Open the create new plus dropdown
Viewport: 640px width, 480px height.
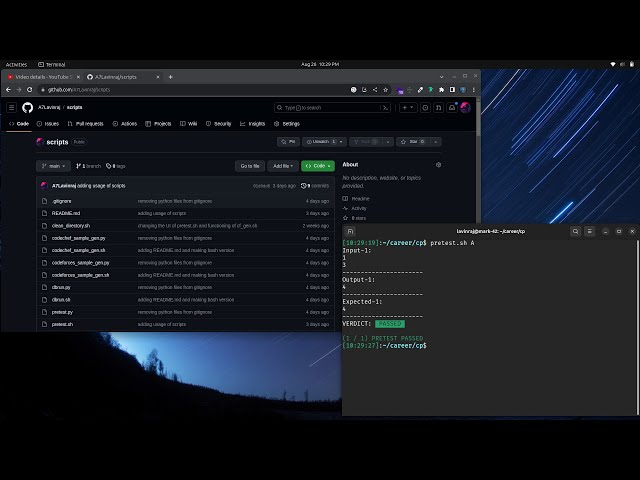click(408, 108)
